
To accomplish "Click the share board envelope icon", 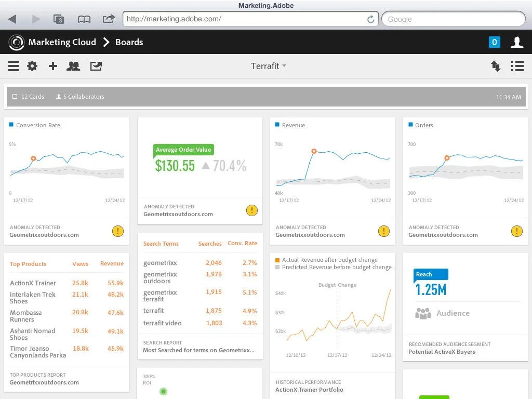I will point(96,66).
